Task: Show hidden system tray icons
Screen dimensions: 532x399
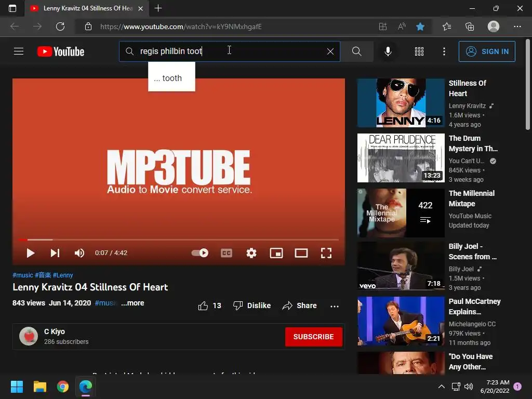Action: pyautogui.click(x=442, y=387)
